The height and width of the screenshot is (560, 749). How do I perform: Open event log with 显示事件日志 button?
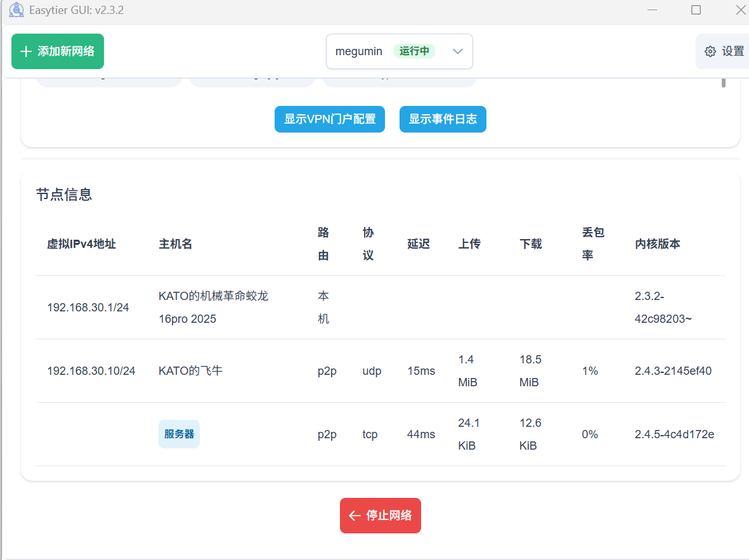tap(443, 119)
